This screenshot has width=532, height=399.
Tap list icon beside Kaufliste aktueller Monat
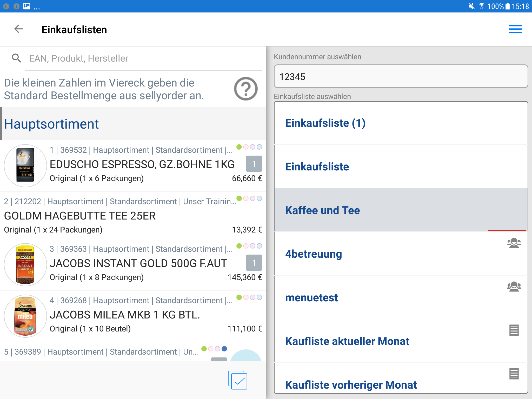pos(514,330)
